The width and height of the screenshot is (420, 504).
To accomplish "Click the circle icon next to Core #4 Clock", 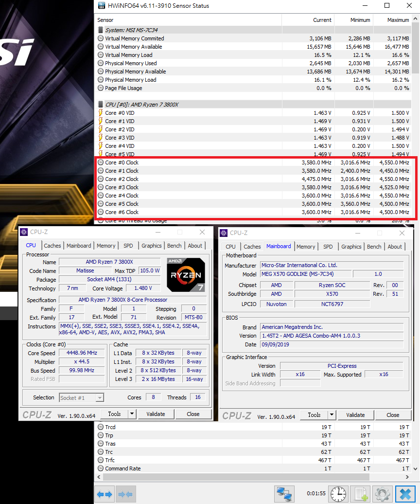I will [x=101, y=196].
